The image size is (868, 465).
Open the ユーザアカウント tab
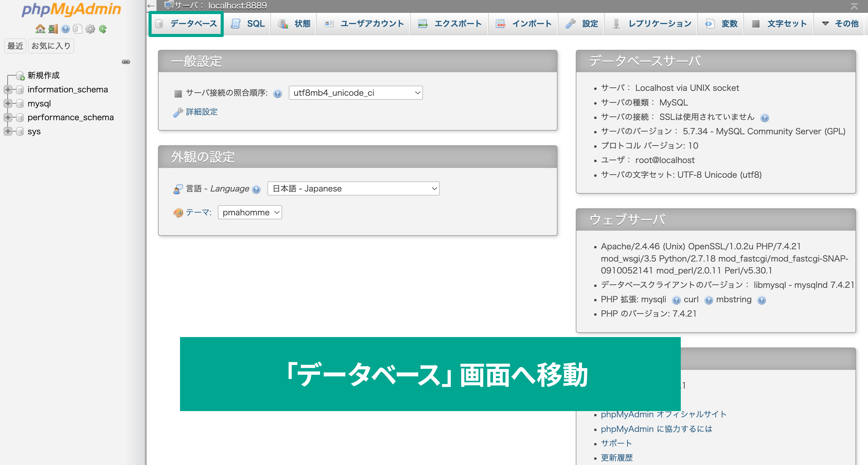pyautogui.click(x=363, y=24)
